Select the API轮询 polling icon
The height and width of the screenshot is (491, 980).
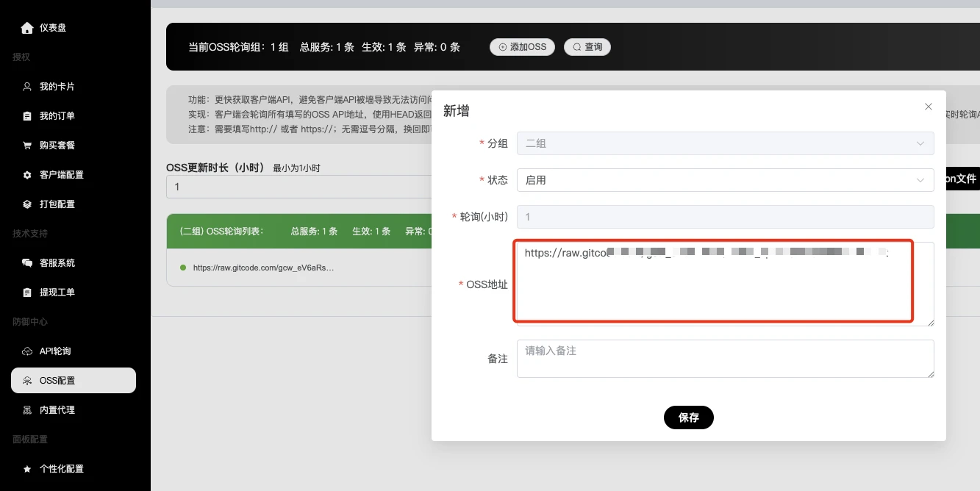25,351
